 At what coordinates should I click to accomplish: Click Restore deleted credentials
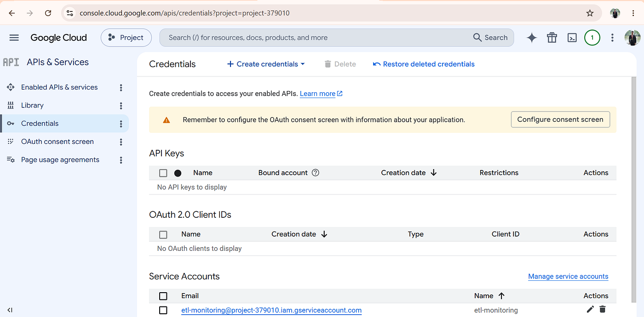(424, 64)
